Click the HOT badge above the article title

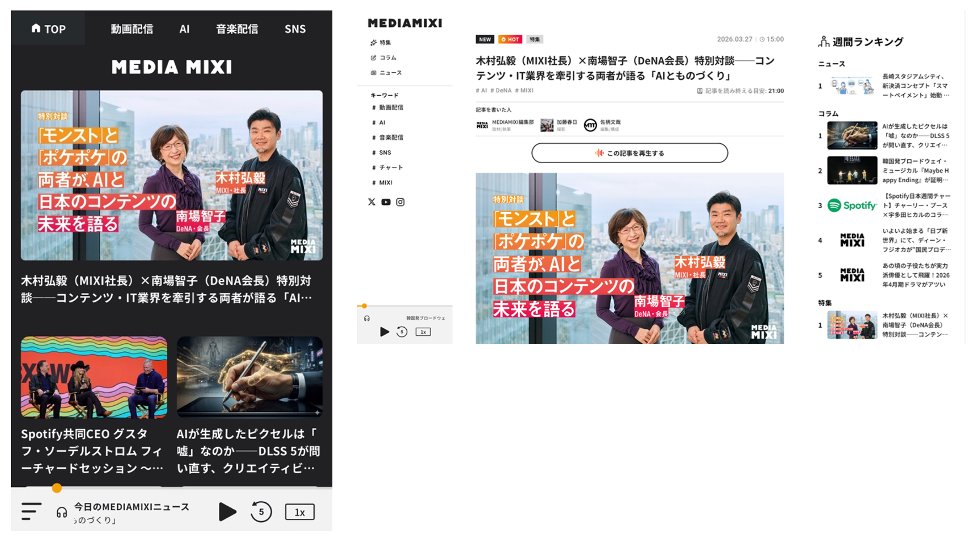[x=510, y=40]
